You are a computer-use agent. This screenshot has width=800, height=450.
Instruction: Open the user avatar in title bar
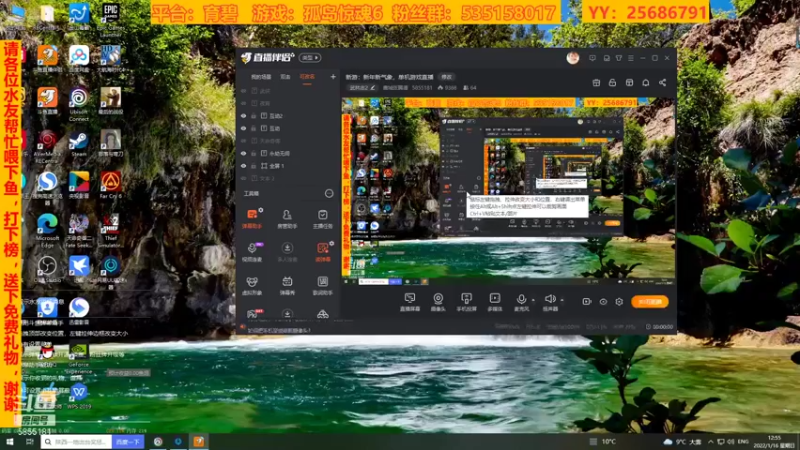coord(572,58)
